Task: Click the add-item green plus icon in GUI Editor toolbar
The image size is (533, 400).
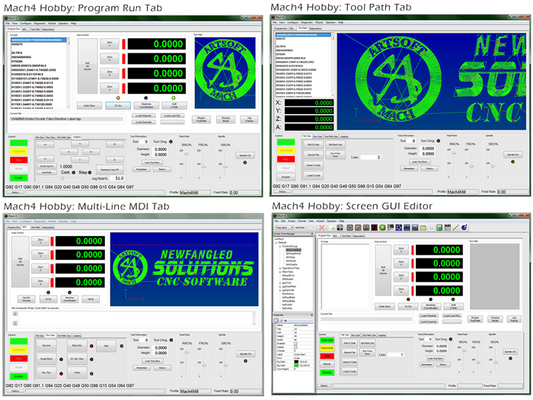Action: (333, 228)
